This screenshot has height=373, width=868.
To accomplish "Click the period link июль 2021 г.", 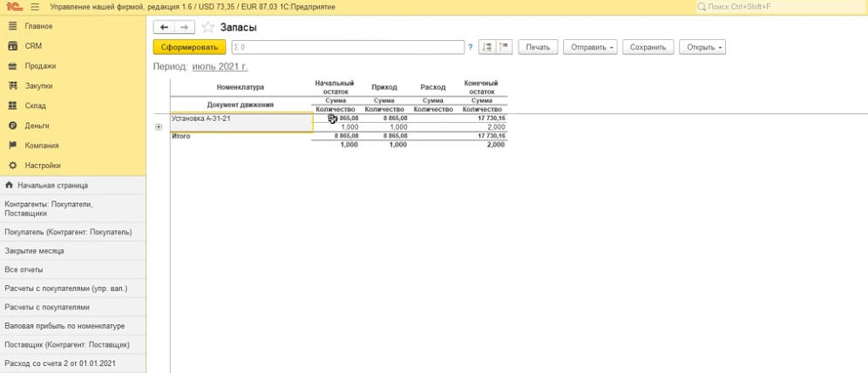I will (x=220, y=66).
